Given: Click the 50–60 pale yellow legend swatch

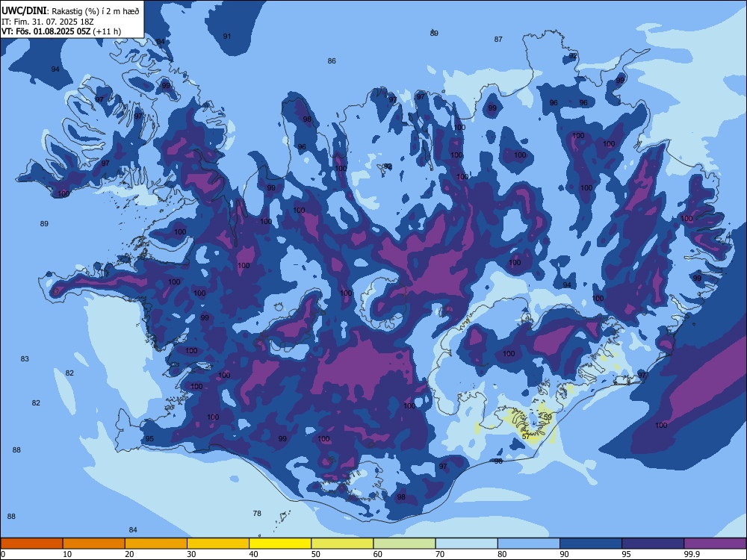Looking at the screenshot, I should click(x=343, y=544).
